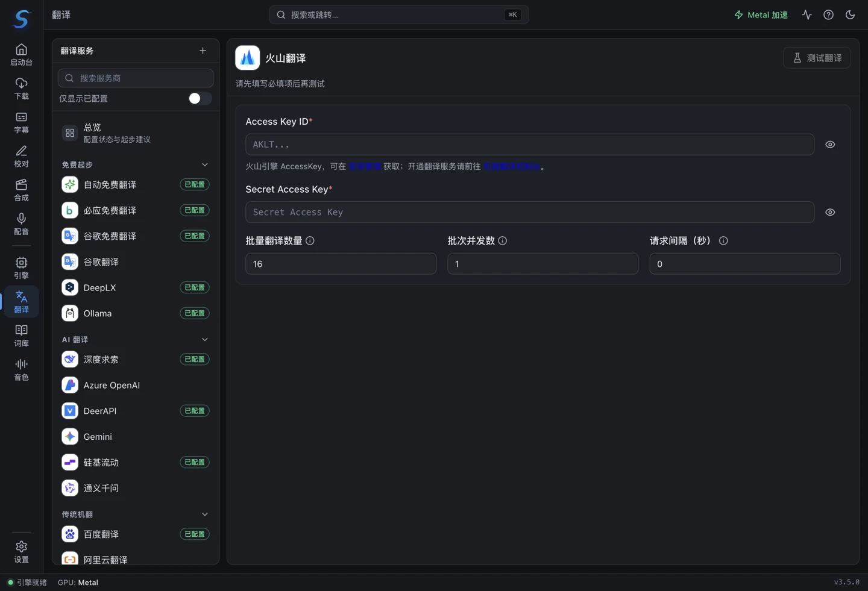
Task: Select DeerAPI service
Action: 136,411
